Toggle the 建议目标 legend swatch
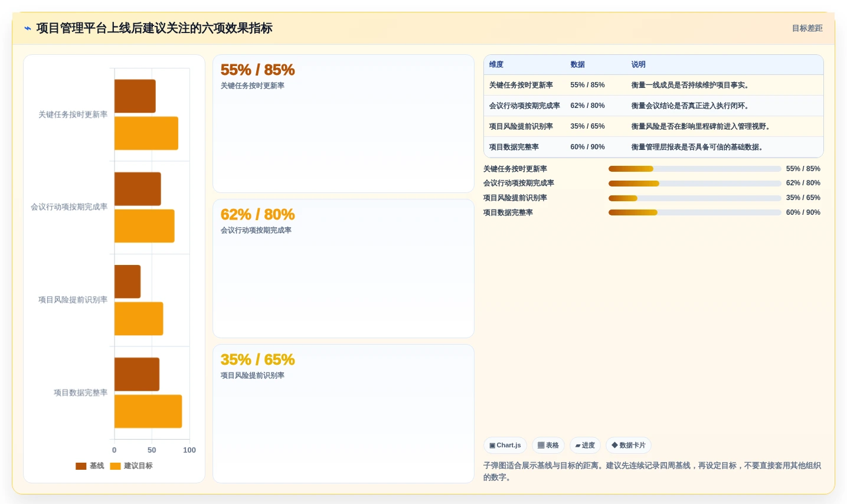The image size is (847, 504). coord(116,466)
